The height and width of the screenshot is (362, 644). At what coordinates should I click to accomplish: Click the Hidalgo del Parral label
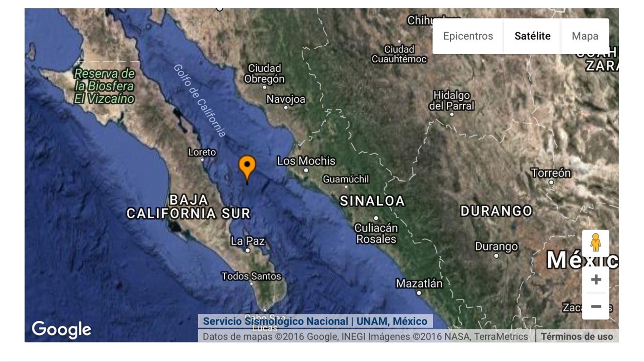click(451, 100)
